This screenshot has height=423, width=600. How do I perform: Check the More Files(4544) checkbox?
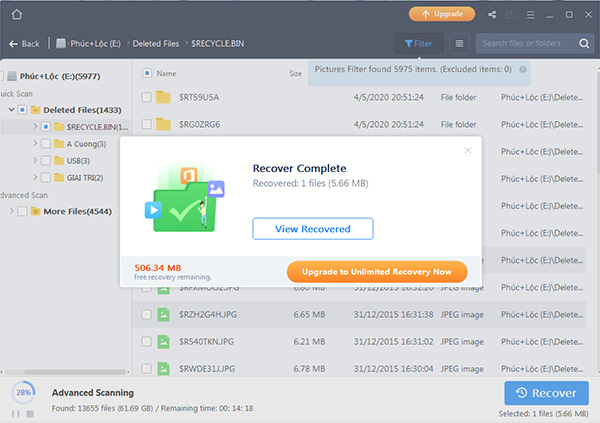[22, 211]
